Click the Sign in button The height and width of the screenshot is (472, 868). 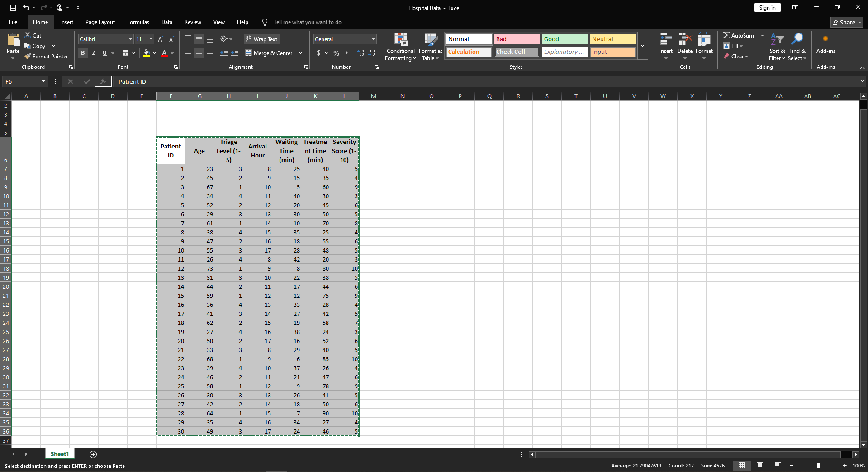point(767,8)
